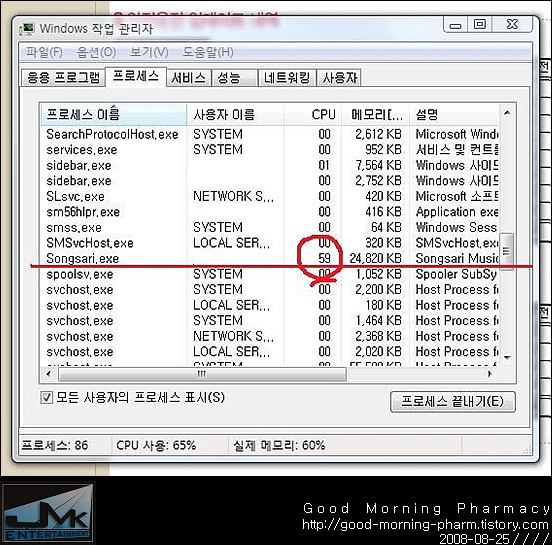Click the 프로세스: 86 status entry
This screenshot has width=552, height=545.
click(x=55, y=445)
